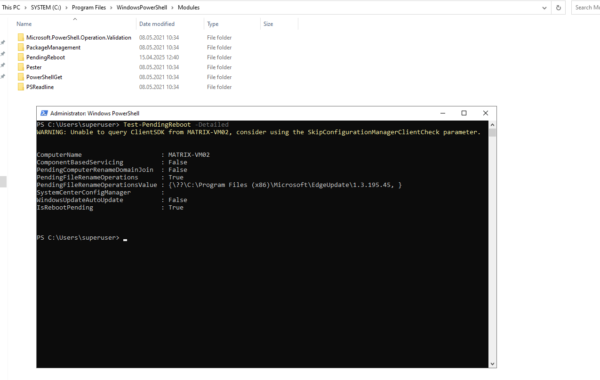Screen dimensions: 600x380
Task: Click the Test-PendingReboot command text
Action: (157, 125)
